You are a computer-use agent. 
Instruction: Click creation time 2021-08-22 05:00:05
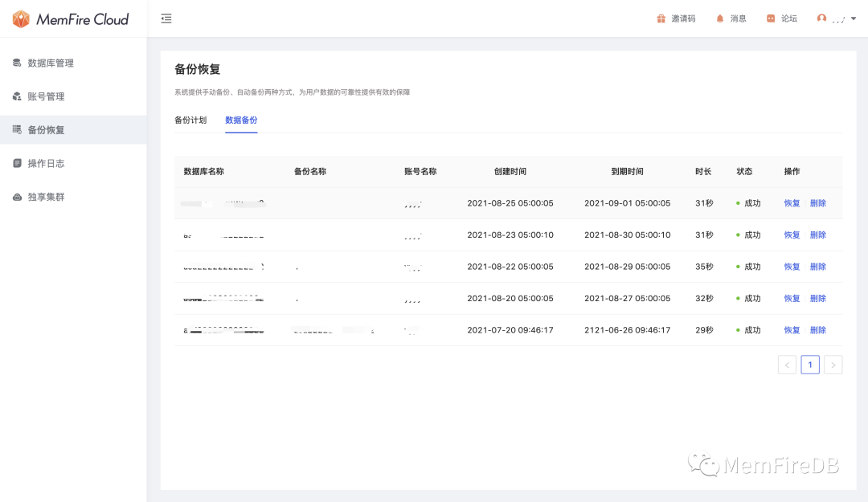tap(510, 267)
